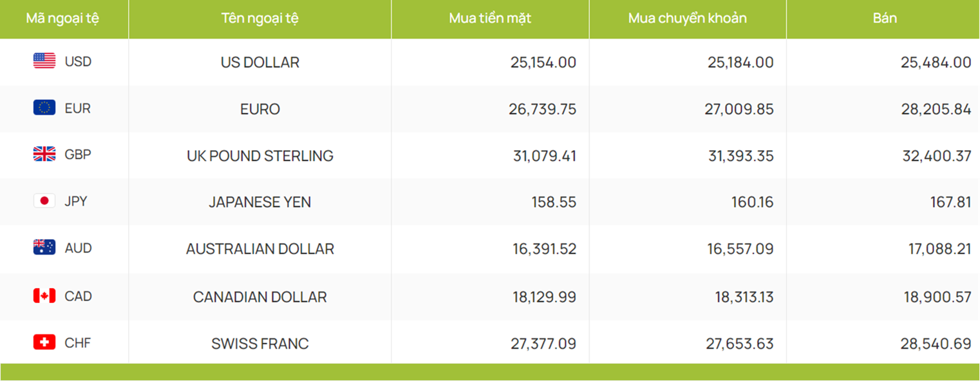
Task: Click the Japan flag icon
Action: pyautogui.click(x=44, y=201)
